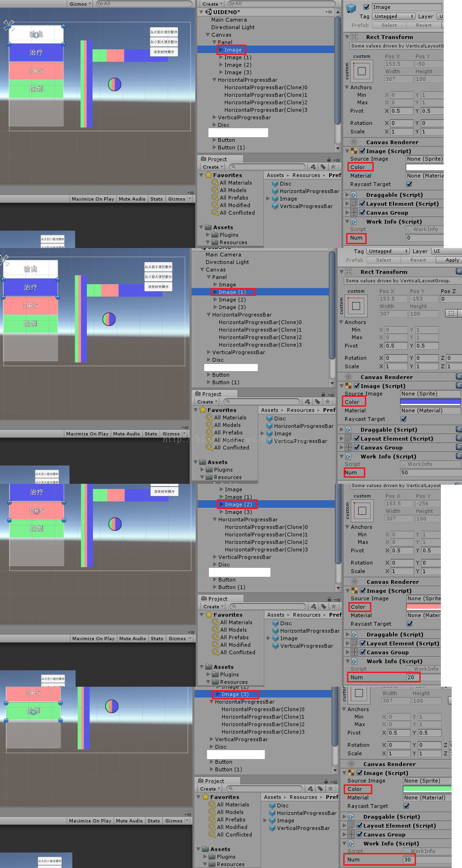Open Project Create dropdown in Num 50 capture
This screenshot has height=868, width=462.
(207, 402)
